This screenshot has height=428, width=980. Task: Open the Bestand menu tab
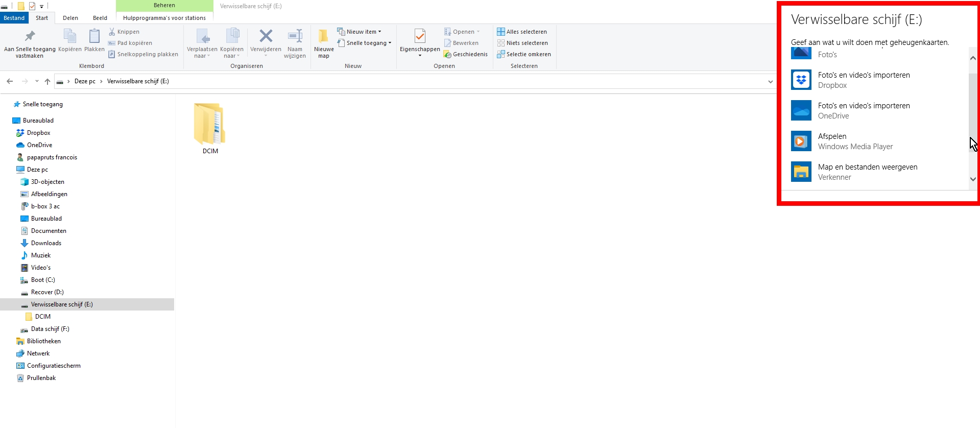point(14,18)
